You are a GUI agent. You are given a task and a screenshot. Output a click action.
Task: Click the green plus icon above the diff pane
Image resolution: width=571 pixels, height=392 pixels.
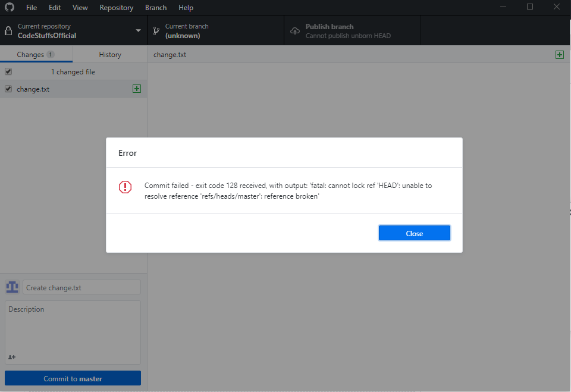pyautogui.click(x=559, y=54)
